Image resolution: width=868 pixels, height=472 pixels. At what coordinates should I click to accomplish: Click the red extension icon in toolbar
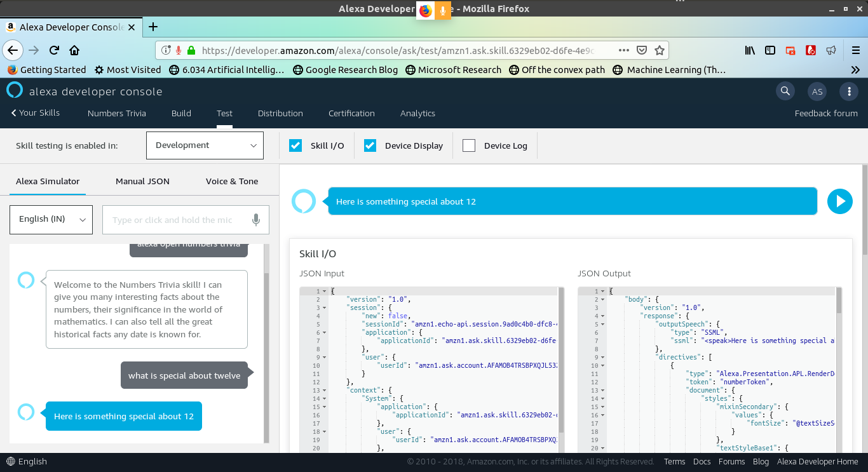(x=811, y=50)
